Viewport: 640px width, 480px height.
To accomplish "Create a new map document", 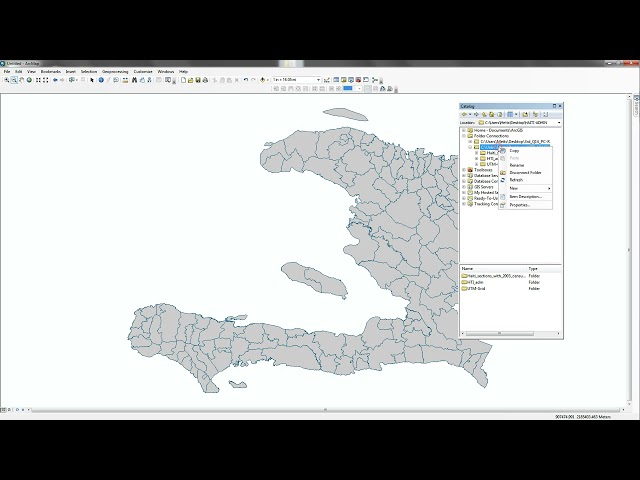I will pos(183,80).
